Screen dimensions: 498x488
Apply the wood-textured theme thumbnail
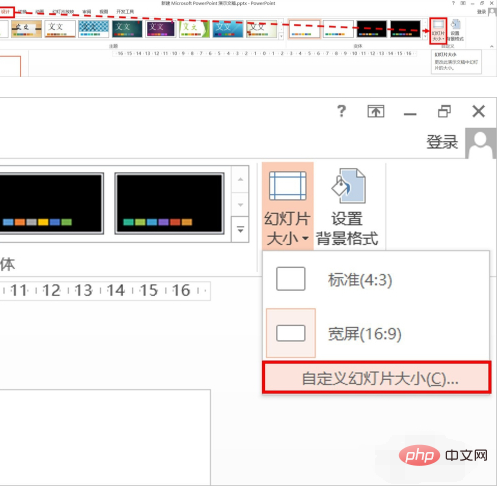pyautogui.click(x=26, y=29)
